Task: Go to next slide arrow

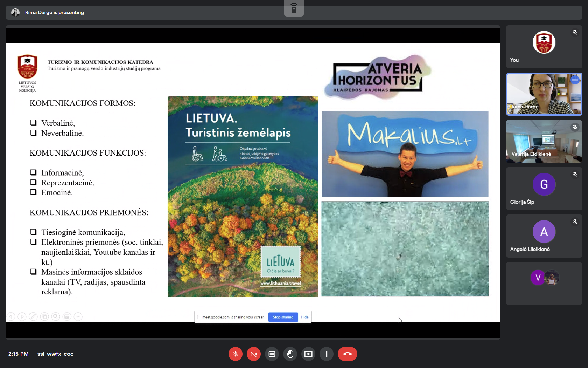Action: point(22,317)
